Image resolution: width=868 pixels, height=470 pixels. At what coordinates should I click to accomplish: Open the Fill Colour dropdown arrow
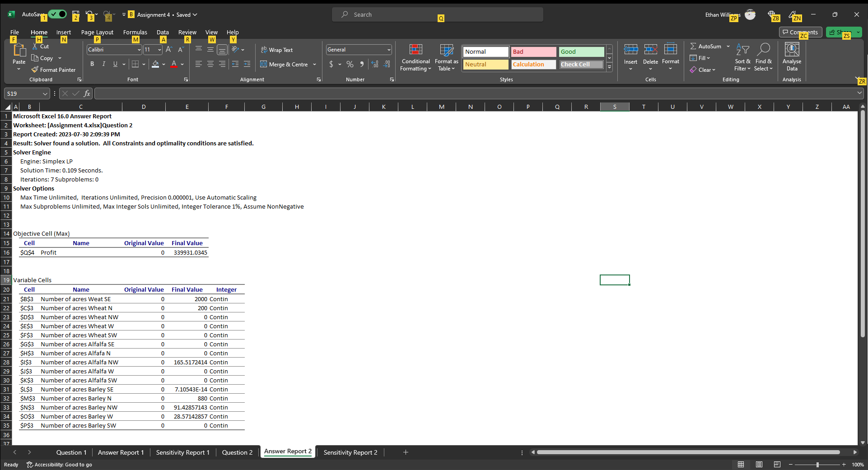[164, 65]
